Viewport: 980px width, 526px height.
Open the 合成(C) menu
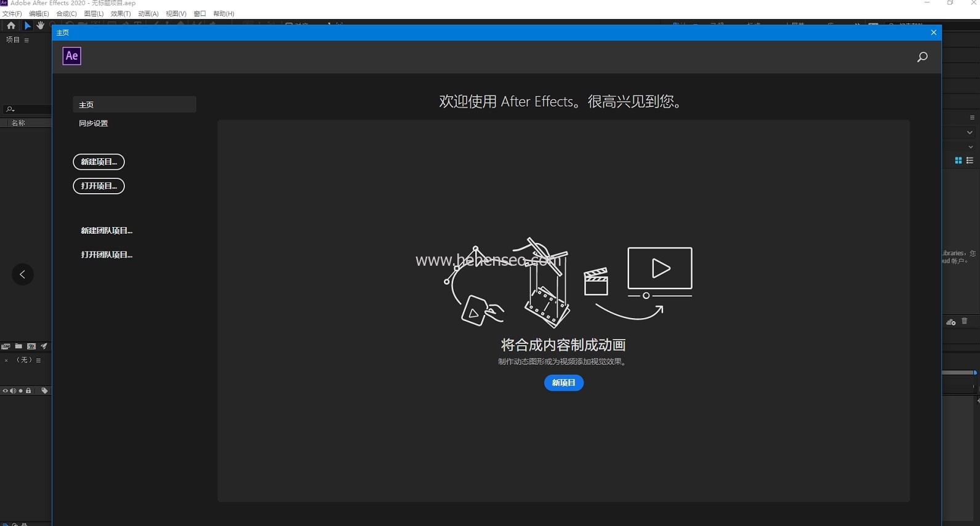tap(66, 14)
